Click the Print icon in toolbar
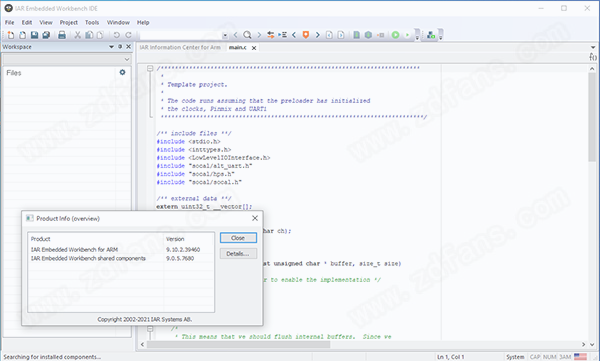Image resolution: width=600 pixels, height=361 pixels. [x=62, y=35]
